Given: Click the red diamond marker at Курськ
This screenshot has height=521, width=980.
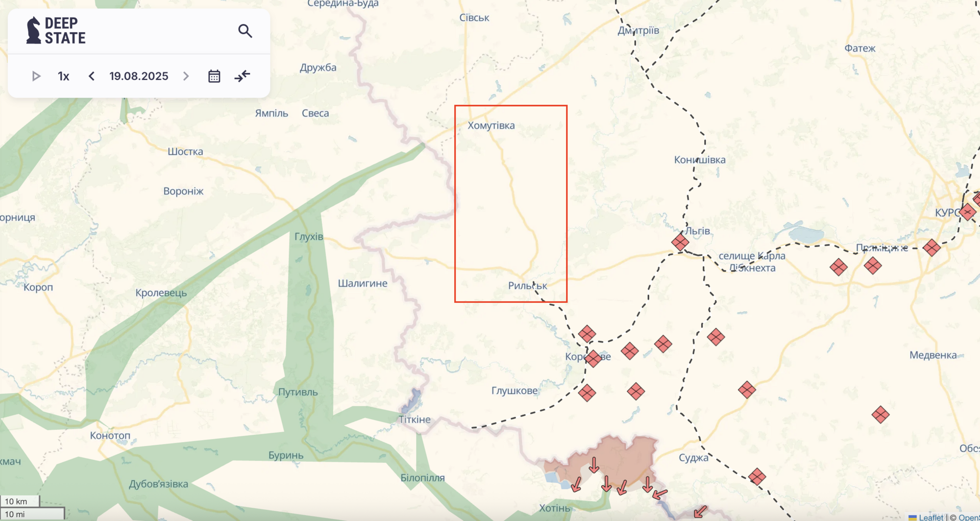Looking at the screenshot, I should pyautogui.click(x=967, y=212).
